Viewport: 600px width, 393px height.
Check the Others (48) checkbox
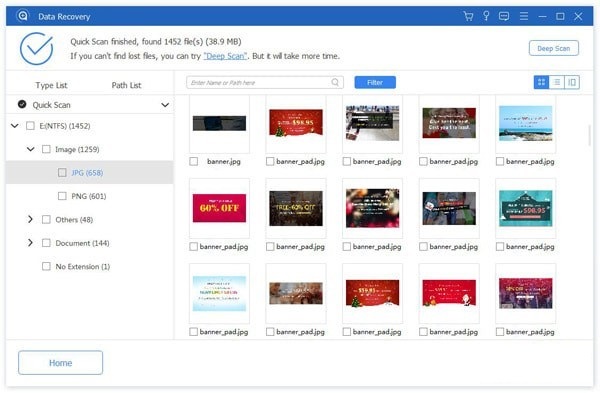pos(46,220)
